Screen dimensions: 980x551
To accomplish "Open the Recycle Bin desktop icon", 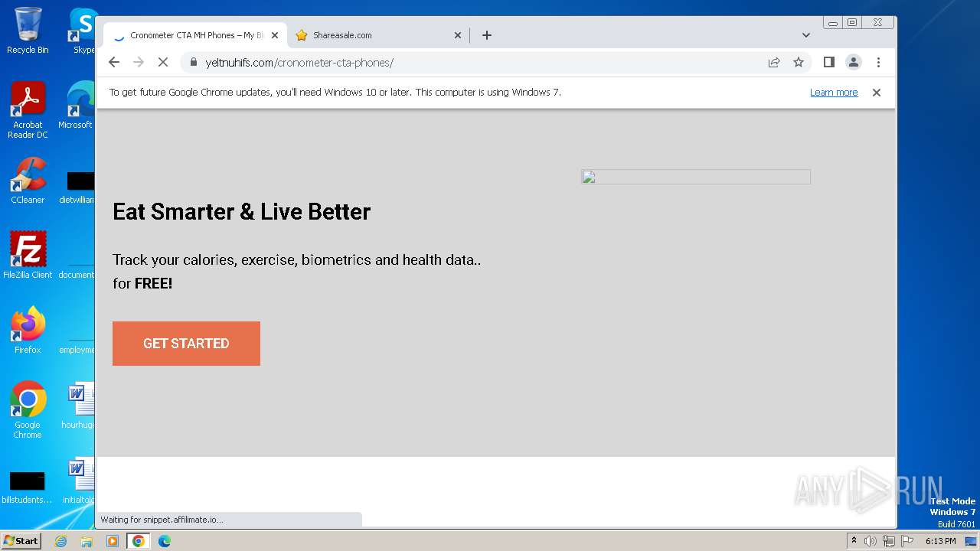I will 28,31.
